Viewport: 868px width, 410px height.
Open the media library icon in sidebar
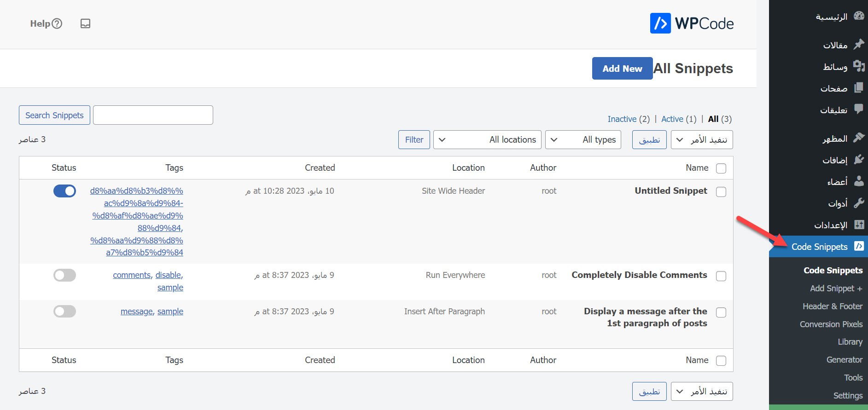tap(859, 66)
